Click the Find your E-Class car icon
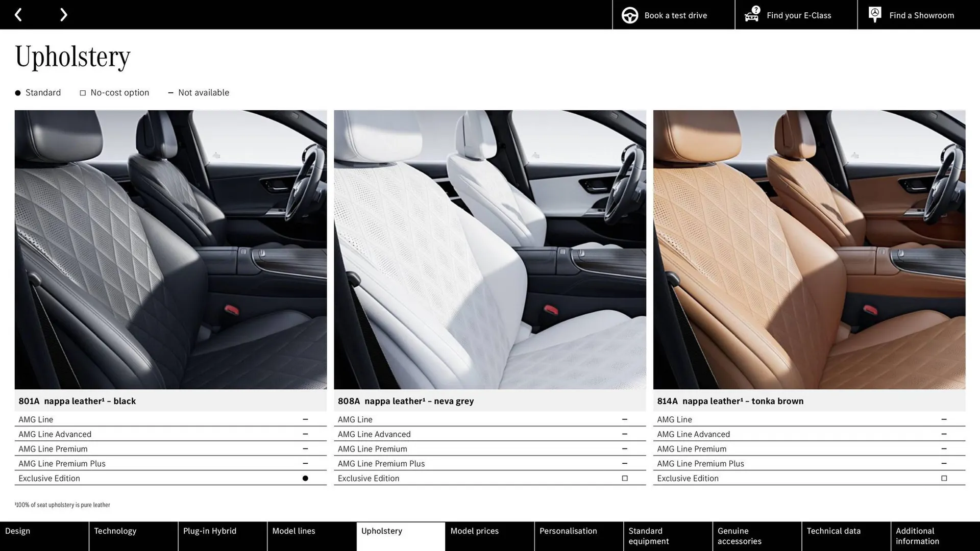This screenshot has height=551, width=980. coord(751,15)
